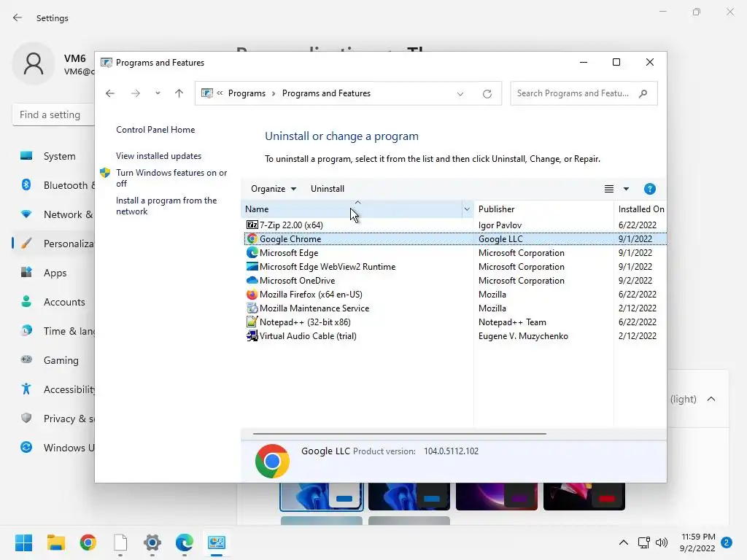The image size is (747, 560).
Task: Open Settings gear icon on the taskbar
Action: 152,542
